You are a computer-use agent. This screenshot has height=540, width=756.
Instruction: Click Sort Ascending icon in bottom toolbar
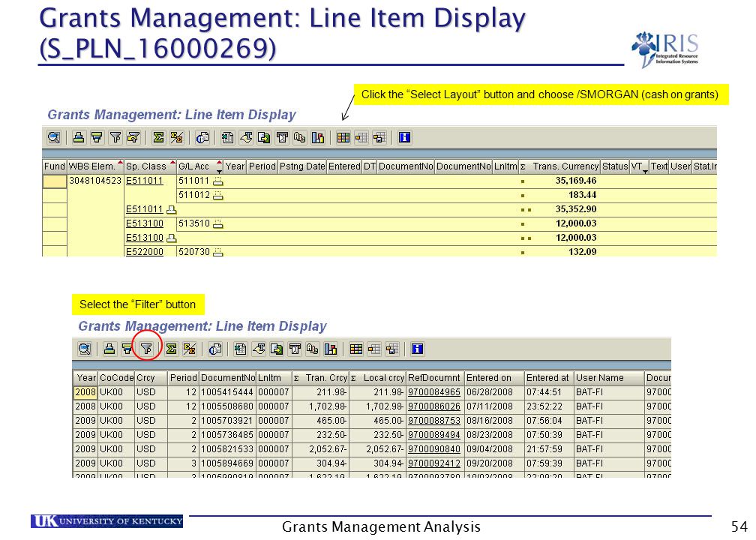(x=109, y=349)
